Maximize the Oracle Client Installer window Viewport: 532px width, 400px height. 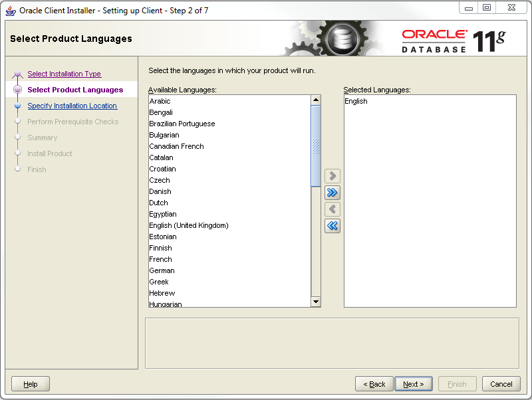[x=487, y=7]
